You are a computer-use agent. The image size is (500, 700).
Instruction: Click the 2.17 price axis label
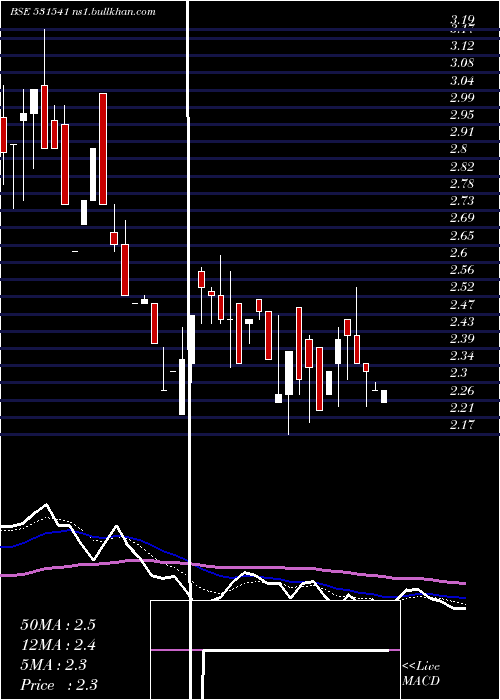(462, 425)
